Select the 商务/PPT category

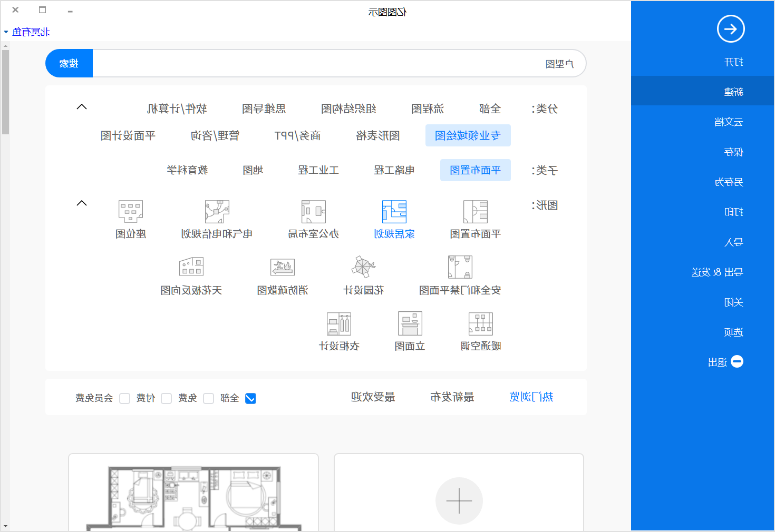pyautogui.click(x=297, y=135)
